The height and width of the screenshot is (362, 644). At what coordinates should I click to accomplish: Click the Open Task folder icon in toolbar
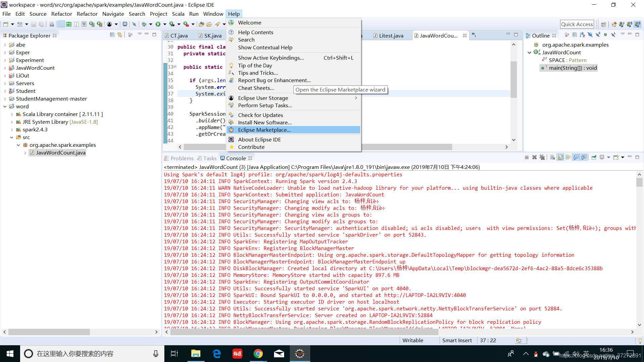[209, 24]
